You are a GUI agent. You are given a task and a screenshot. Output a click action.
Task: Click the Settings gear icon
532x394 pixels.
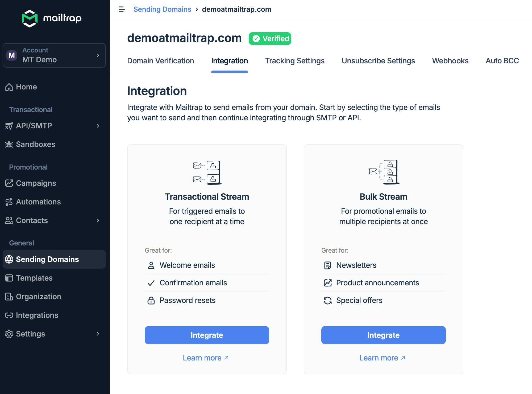pyautogui.click(x=9, y=334)
